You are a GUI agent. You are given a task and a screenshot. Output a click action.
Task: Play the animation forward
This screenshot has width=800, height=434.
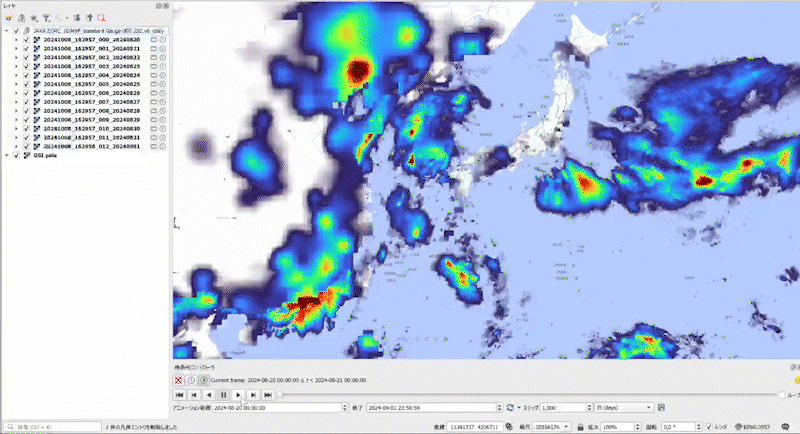pyautogui.click(x=238, y=395)
